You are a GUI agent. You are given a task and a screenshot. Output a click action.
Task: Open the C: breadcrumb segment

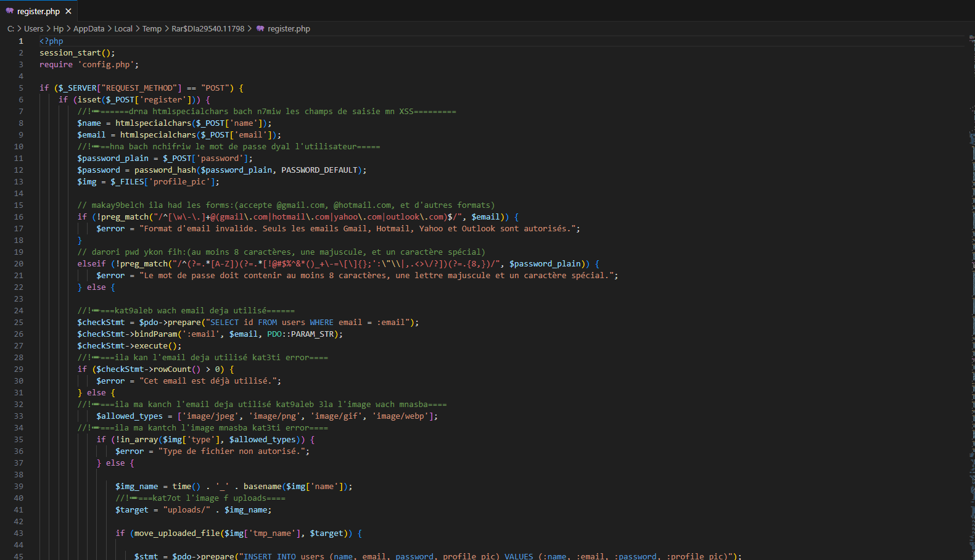tap(10, 29)
